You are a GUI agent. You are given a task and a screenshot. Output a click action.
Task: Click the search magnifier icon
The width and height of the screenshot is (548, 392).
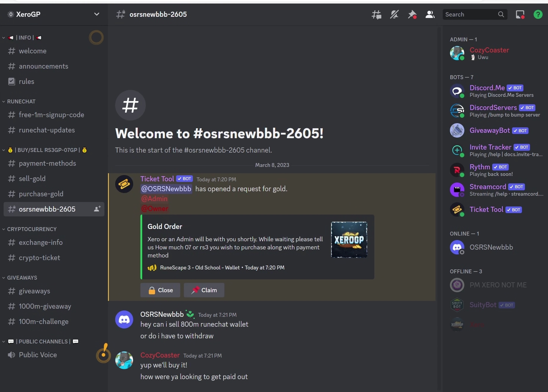point(501,14)
